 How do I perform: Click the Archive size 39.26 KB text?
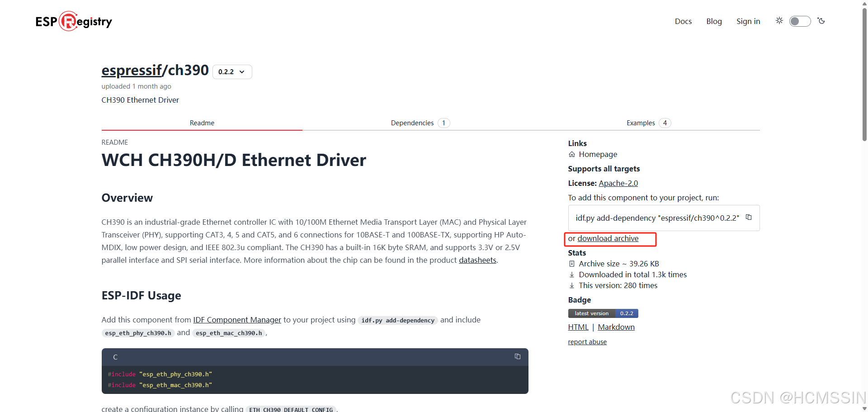[x=619, y=264]
